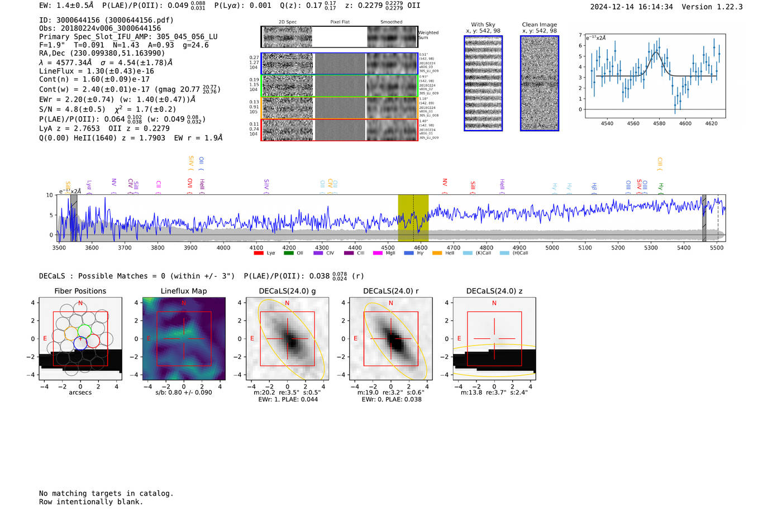Click the s/b: 0.80 +/- 0.090 caption
The width and height of the screenshot is (782, 532).
(184, 392)
